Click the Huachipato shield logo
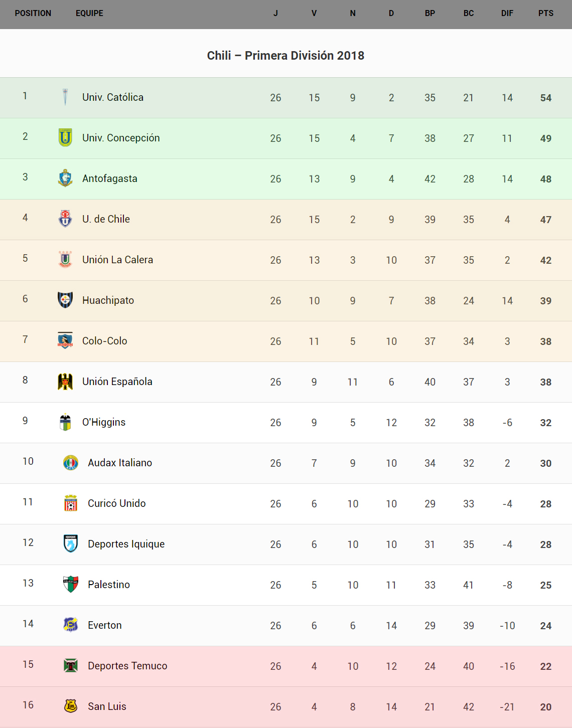This screenshot has width=572, height=728. click(x=65, y=300)
